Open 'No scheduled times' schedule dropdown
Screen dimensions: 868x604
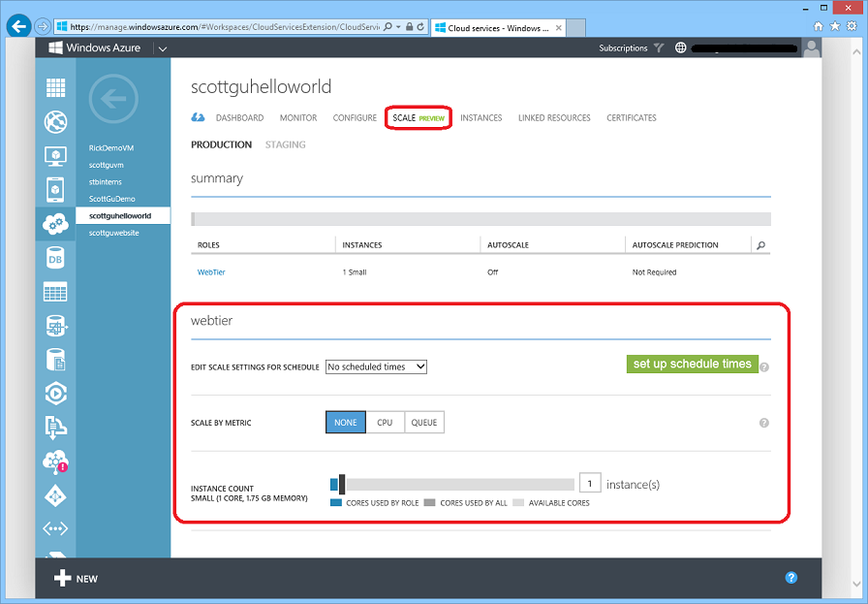pyautogui.click(x=377, y=366)
